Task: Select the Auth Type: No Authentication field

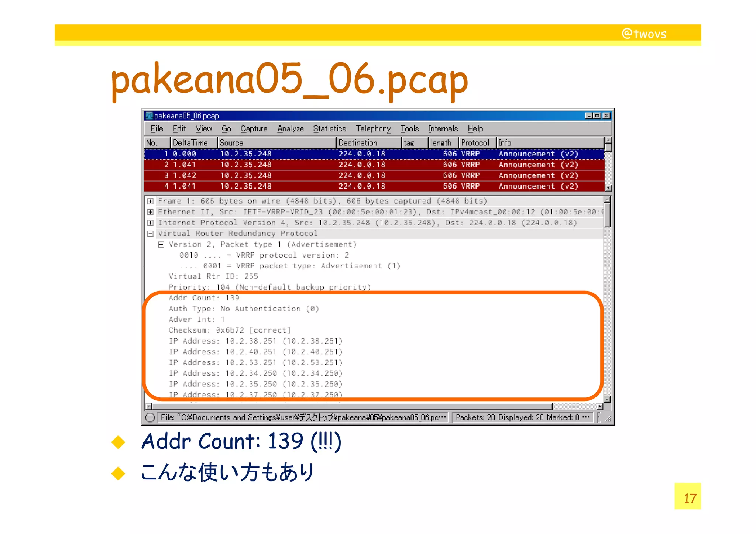Action: 244,309
